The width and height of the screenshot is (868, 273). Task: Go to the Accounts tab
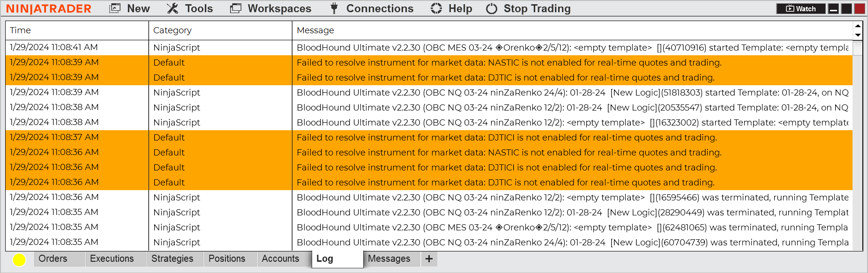tap(280, 258)
